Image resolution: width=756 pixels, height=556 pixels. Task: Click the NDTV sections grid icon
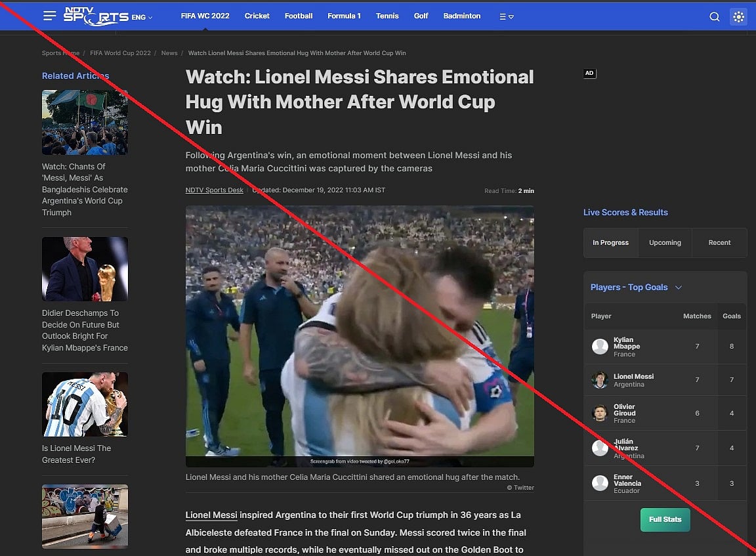738,16
